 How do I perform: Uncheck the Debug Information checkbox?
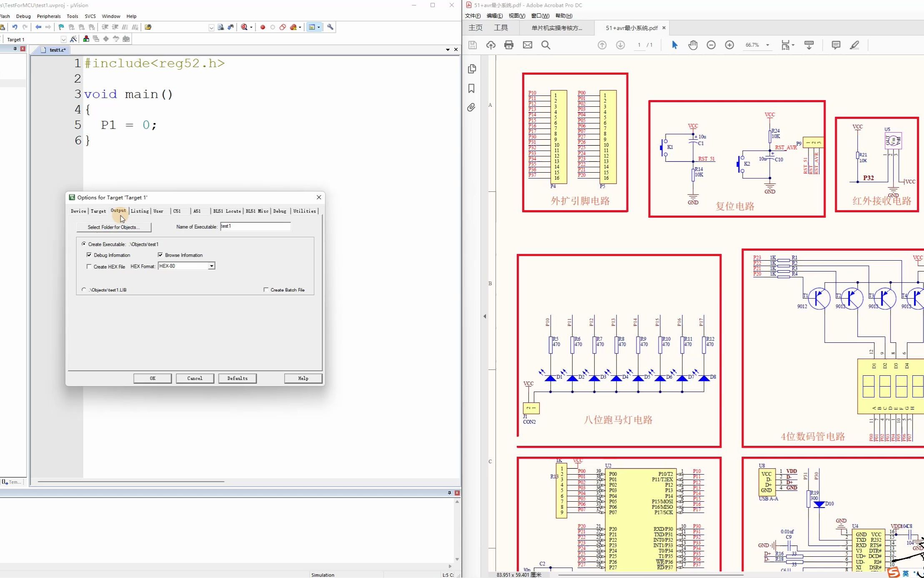[89, 255]
